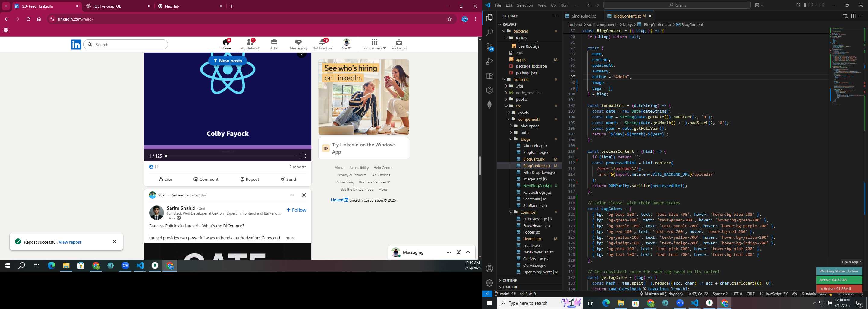Click the VS Code editor minimap
Screen dimensions: 868x309
pyautogui.click(x=846, y=66)
